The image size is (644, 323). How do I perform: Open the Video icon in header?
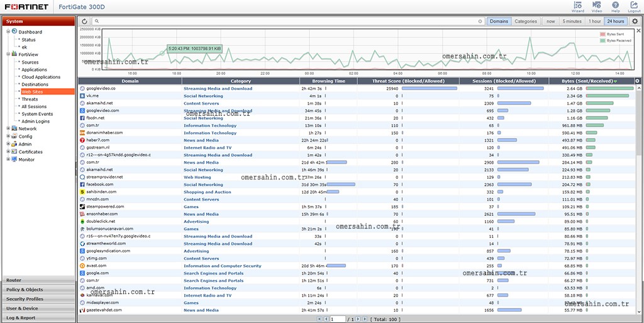pos(597,6)
